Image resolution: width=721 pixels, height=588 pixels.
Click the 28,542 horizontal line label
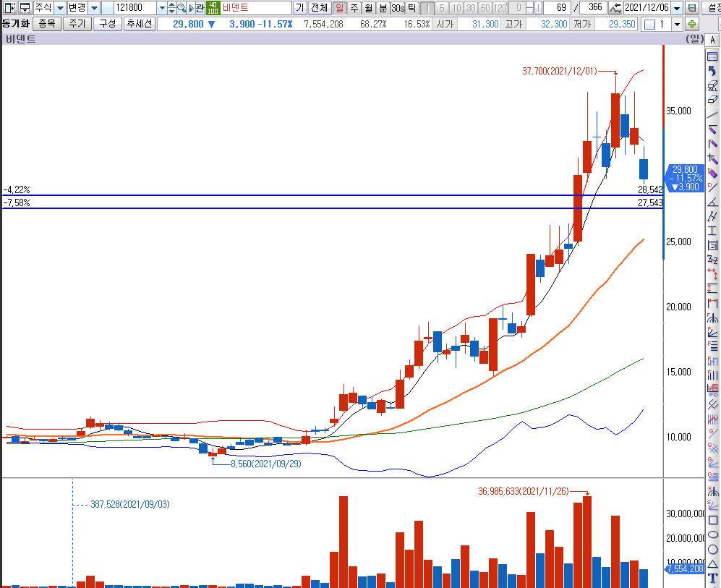(x=649, y=189)
